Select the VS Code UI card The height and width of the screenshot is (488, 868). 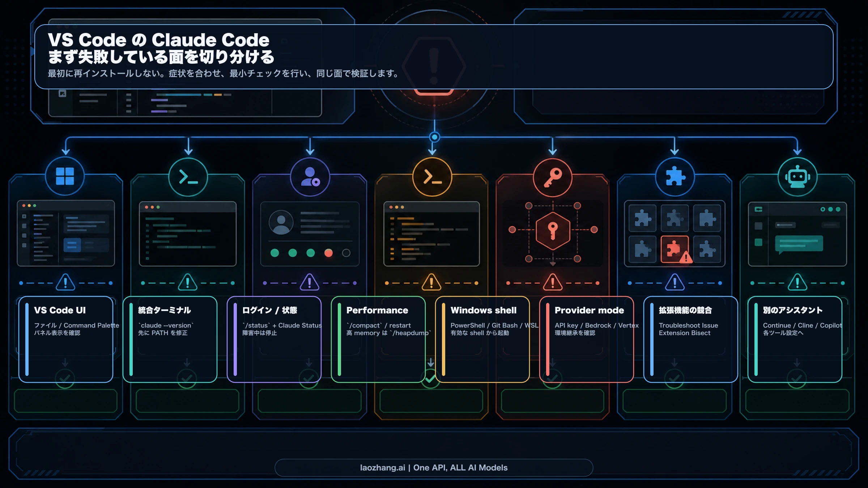[66, 339]
